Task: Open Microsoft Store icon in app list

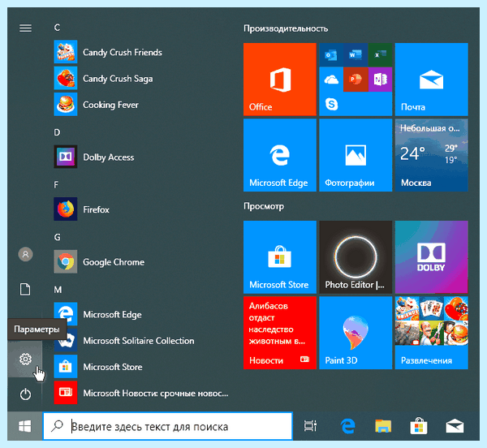Action: point(66,367)
